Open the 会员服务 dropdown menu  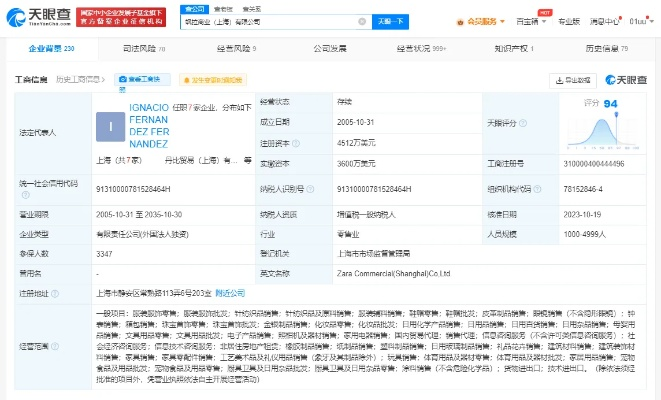coord(486,21)
